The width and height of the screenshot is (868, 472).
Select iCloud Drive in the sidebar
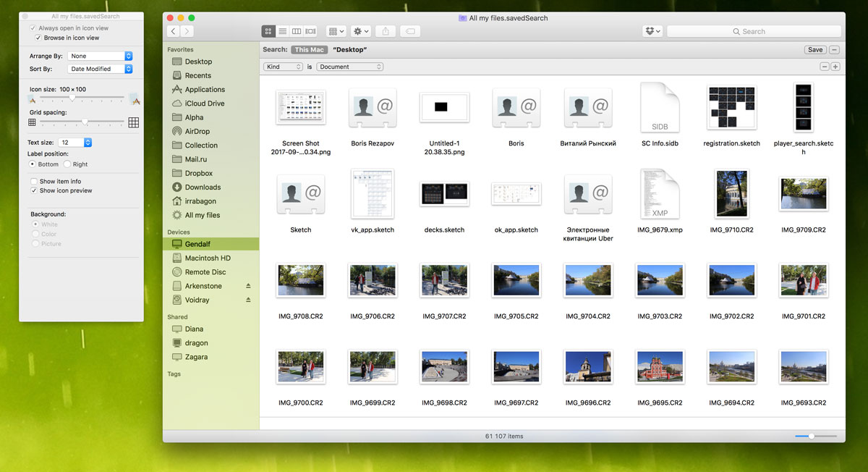(204, 104)
